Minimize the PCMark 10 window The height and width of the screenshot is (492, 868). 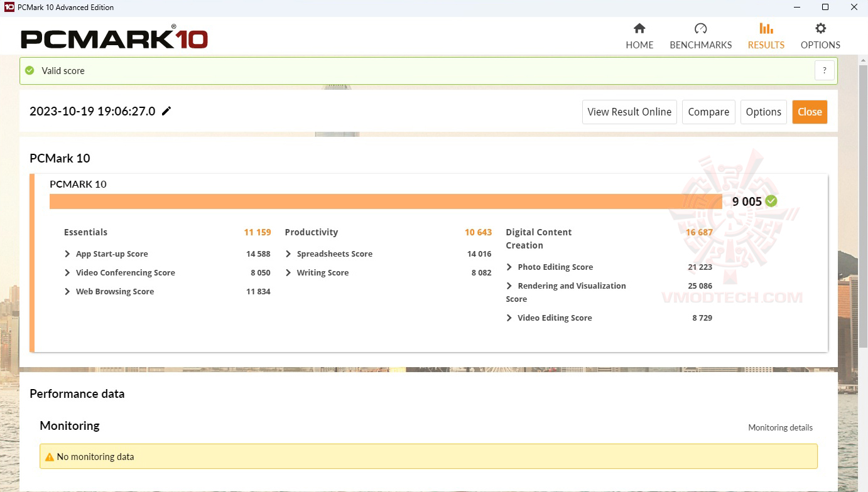[796, 8]
